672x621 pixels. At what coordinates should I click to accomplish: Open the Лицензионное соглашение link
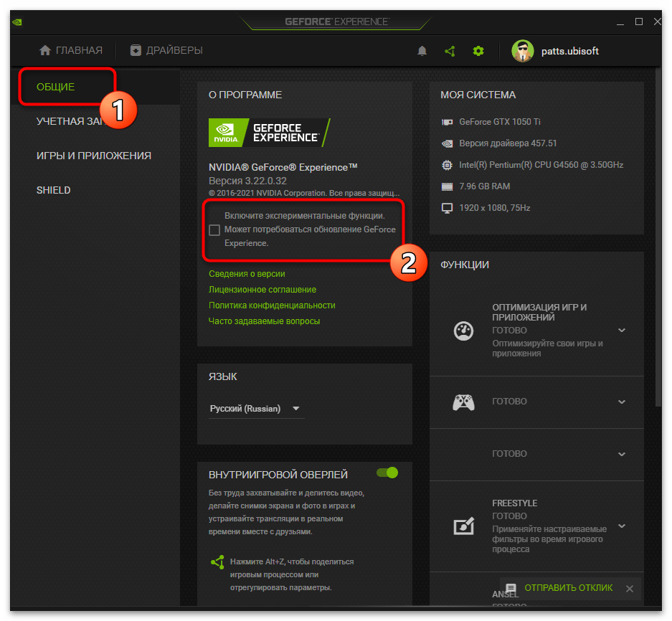click(x=262, y=290)
